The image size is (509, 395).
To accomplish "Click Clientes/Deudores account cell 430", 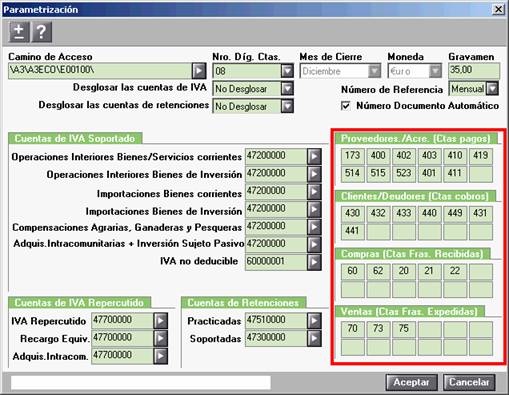I will pos(352,214).
